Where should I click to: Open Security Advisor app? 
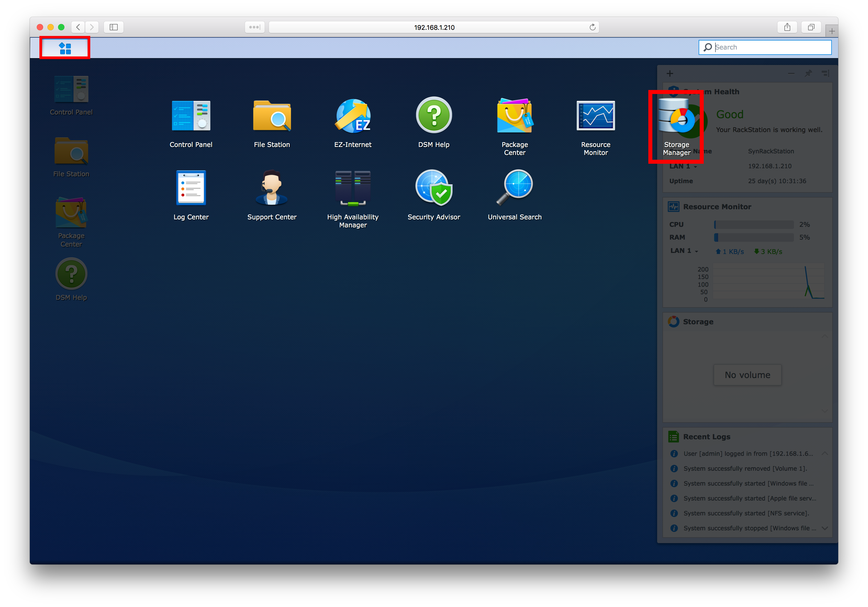click(x=434, y=188)
